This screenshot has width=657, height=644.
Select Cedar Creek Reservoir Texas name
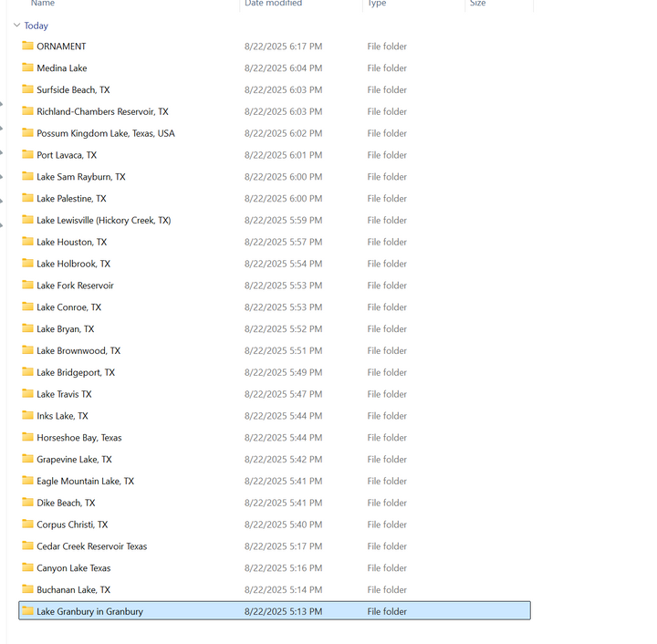tap(92, 547)
